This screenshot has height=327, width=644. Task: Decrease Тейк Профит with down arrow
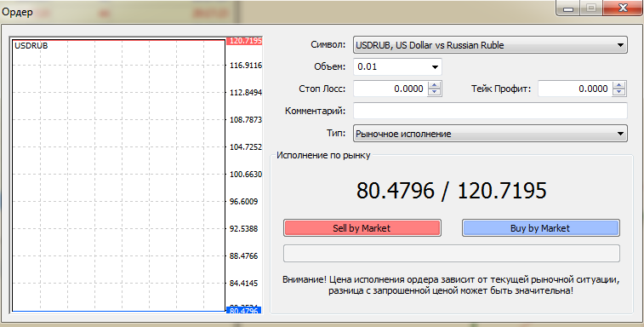click(x=619, y=92)
